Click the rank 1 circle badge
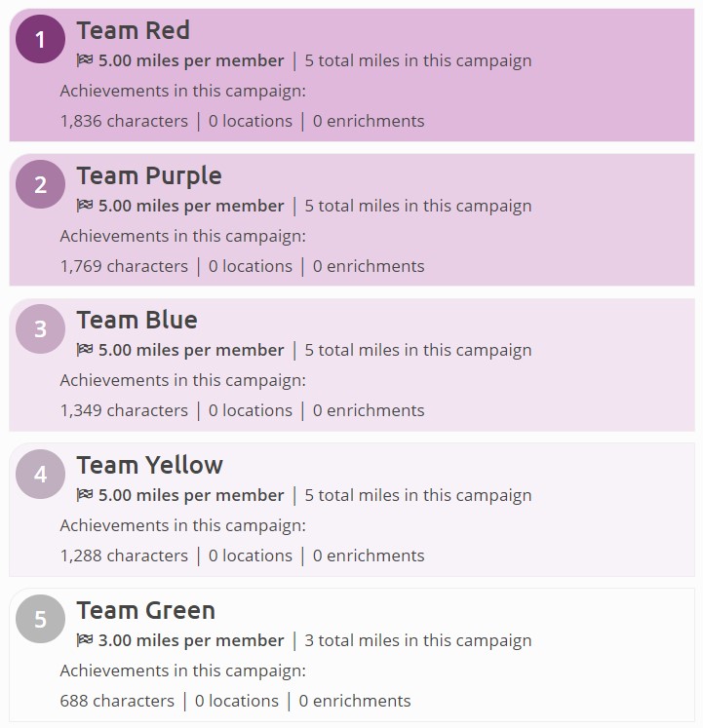This screenshot has height=728, width=703. (40, 39)
